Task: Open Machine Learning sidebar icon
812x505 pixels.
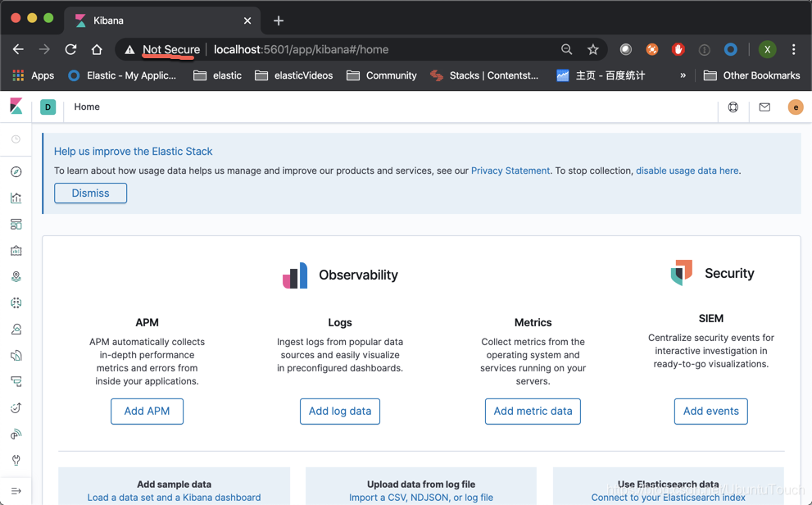Action: 16,303
